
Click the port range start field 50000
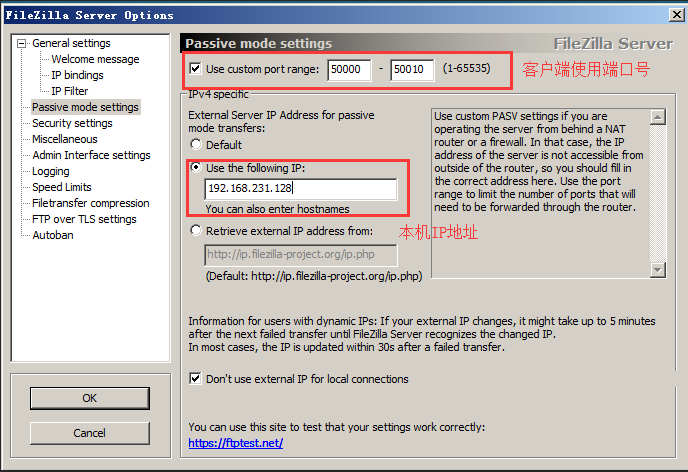349,70
